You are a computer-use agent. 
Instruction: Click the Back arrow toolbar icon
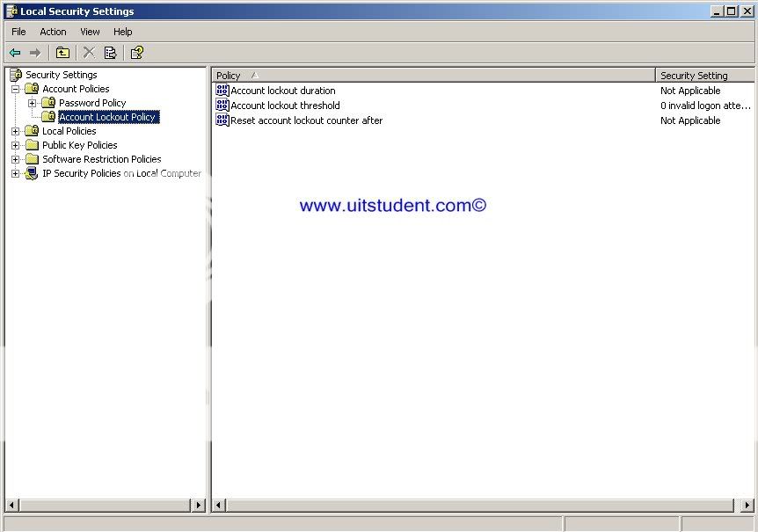[15, 53]
